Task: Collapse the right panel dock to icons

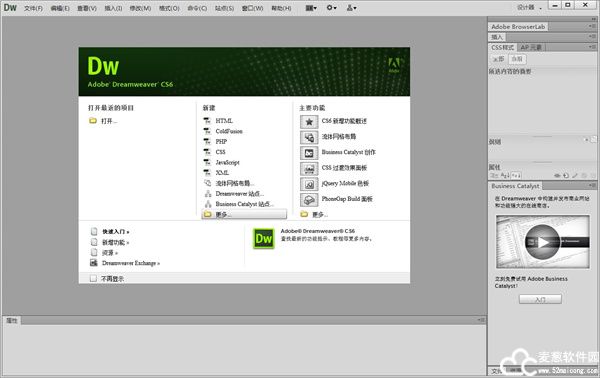Action: tap(593, 19)
